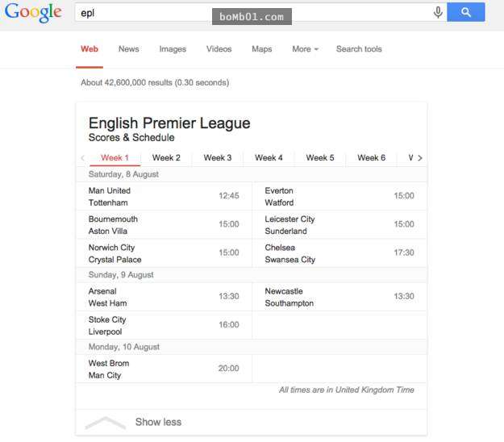The width and height of the screenshot is (504, 442).
Task: Click the left arrow beside Week 1
Action: [x=83, y=158]
